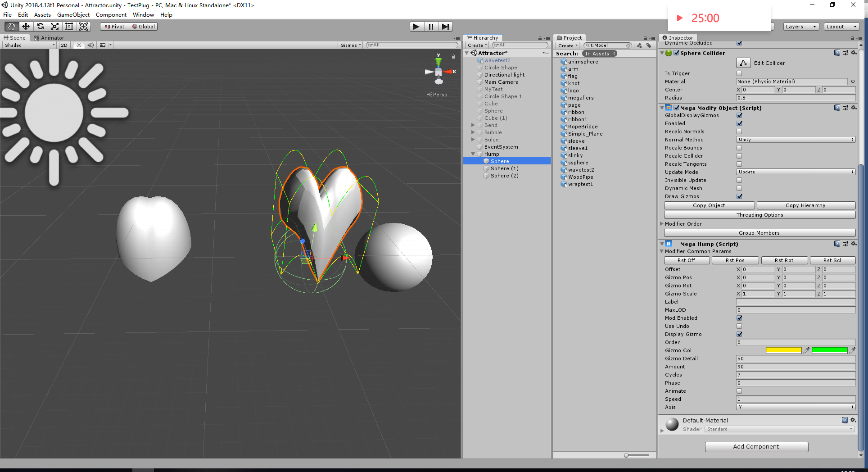Screen dimensions: 868x472
Task: Collapse the Hump object in Hierarchy
Action: (473, 154)
